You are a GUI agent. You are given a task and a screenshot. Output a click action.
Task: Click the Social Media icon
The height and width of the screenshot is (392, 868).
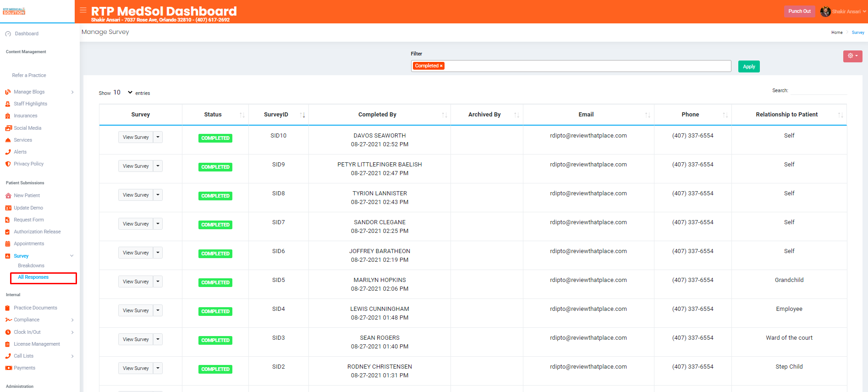(x=8, y=128)
